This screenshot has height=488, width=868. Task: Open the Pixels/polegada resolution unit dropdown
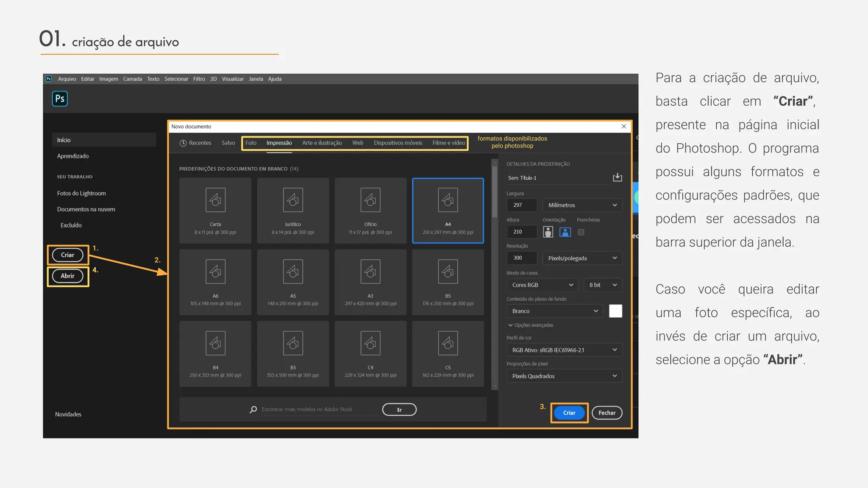coord(582,258)
